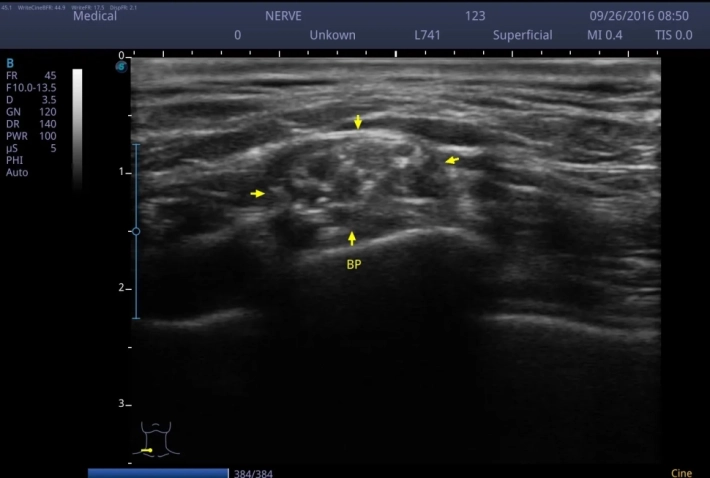Click the Cine status label

pos(678,472)
